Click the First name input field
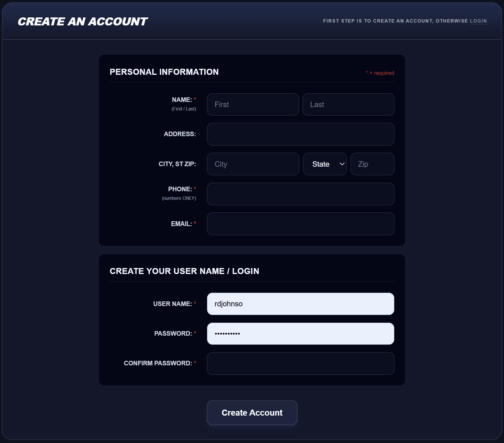The image size is (504, 443). pyautogui.click(x=252, y=104)
